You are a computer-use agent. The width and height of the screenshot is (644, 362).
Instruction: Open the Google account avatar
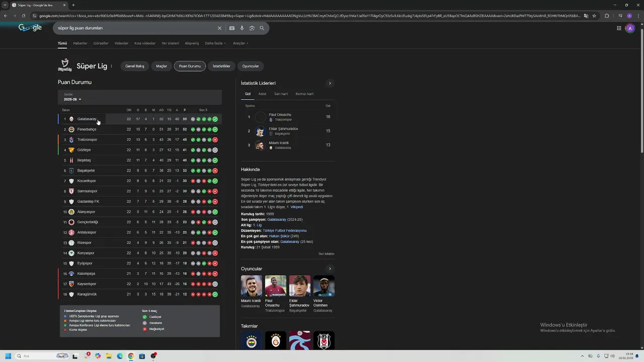tap(630, 28)
